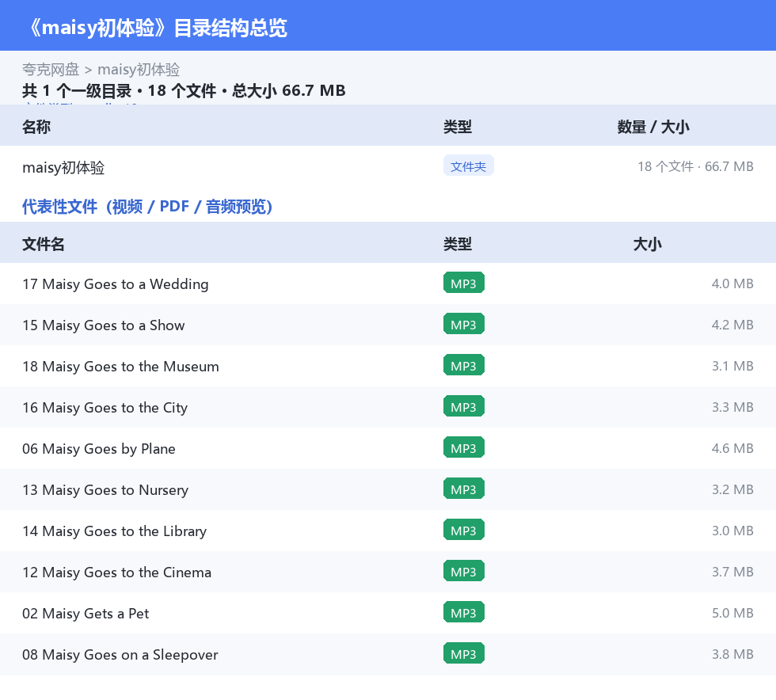This screenshot has height=700, width=776.
Task: Click MP3 badge for Pet file
Action: pos(464,612)
